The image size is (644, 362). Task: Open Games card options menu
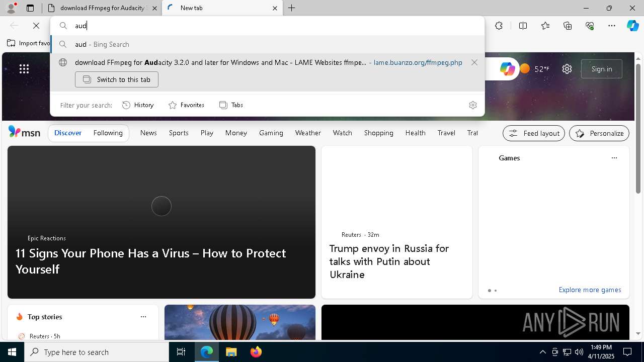point(614,158)
